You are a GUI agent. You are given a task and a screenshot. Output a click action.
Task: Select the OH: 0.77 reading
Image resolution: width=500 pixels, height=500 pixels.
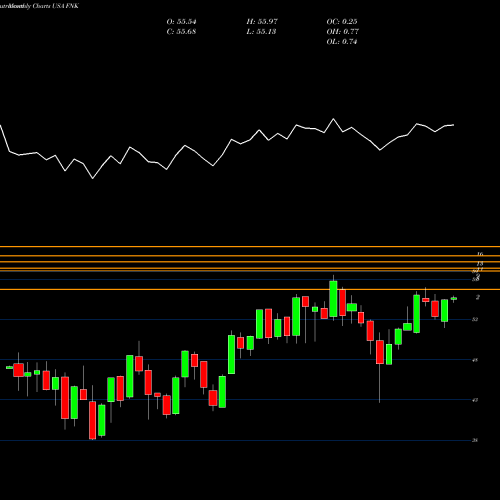point(343,32)
